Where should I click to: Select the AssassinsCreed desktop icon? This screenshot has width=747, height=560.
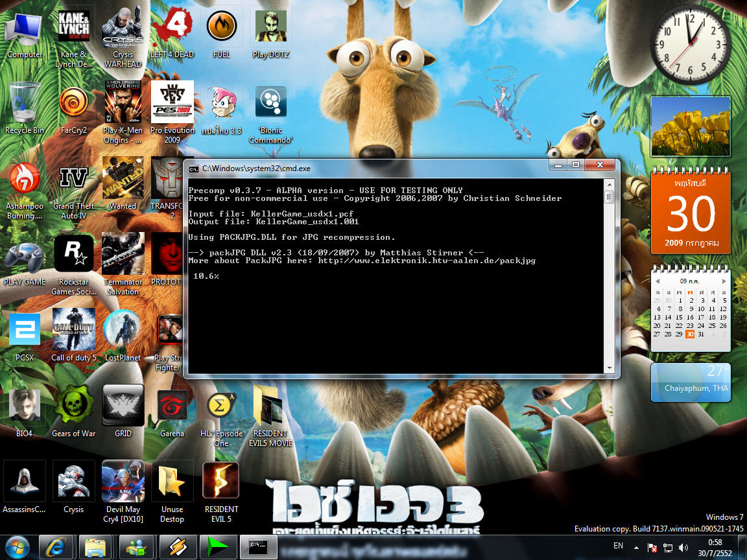(24, 487)
